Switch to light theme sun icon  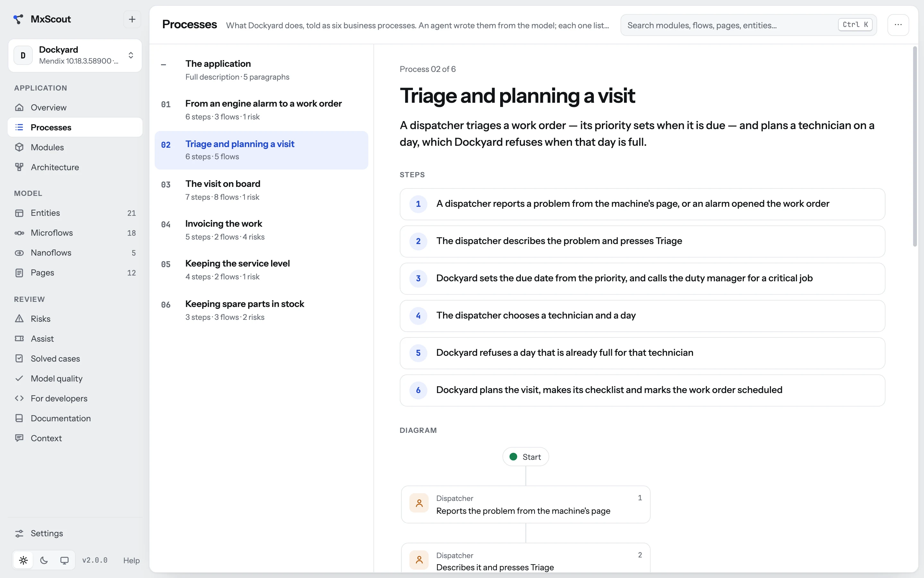[23, 560]
